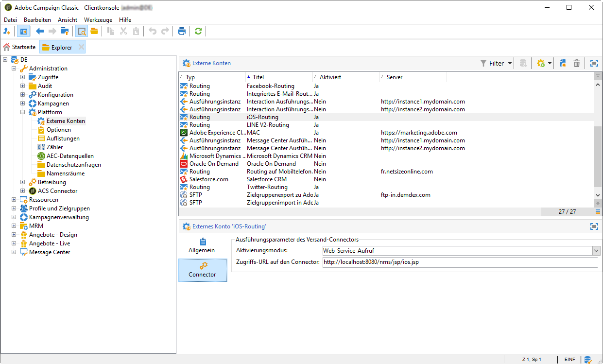Go to parent folder icon

coord(65,31)
